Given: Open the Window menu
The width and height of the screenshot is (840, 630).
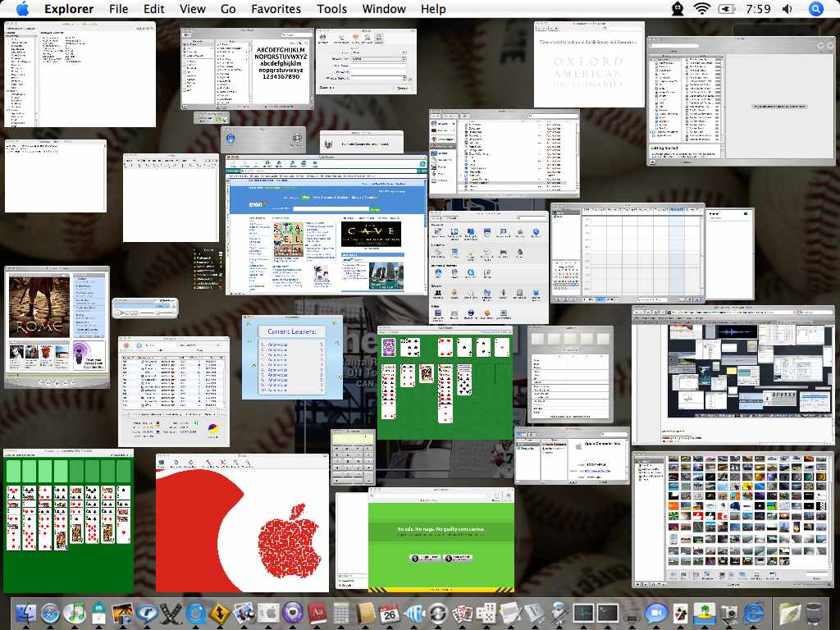Looking at the screenshot, I should (384, 9).
